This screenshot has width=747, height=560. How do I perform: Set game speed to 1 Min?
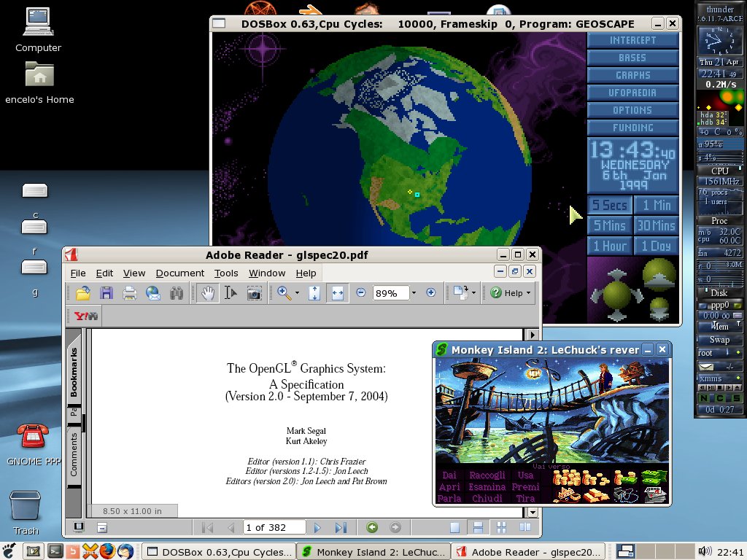pyautogui.click(x=656, y=205)
